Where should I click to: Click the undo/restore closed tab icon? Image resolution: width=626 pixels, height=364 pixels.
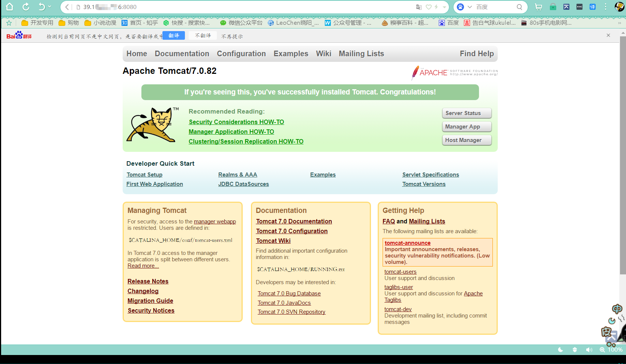pos(42,7)
